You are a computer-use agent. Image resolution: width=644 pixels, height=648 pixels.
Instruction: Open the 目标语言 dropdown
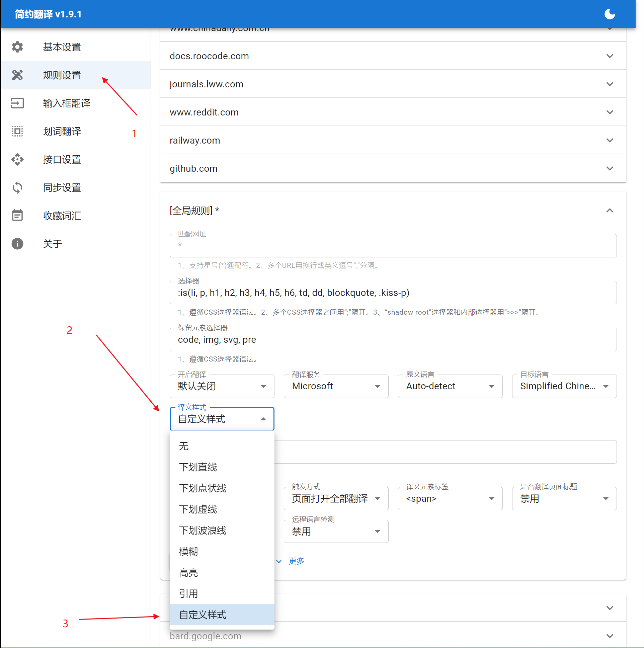pyautogui.click(x=564, y=386)
